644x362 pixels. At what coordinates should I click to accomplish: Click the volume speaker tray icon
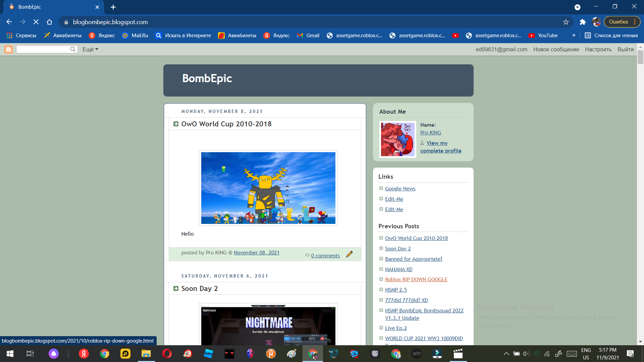526,354
